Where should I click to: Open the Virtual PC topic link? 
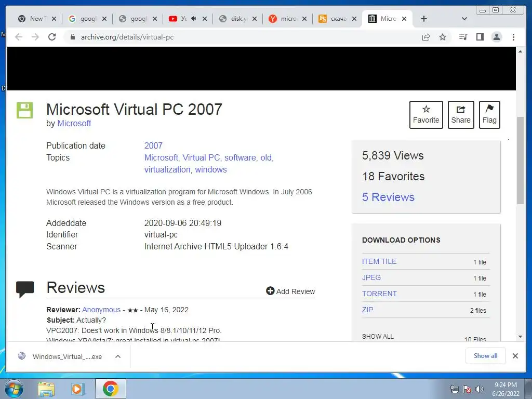coord(201,158)
